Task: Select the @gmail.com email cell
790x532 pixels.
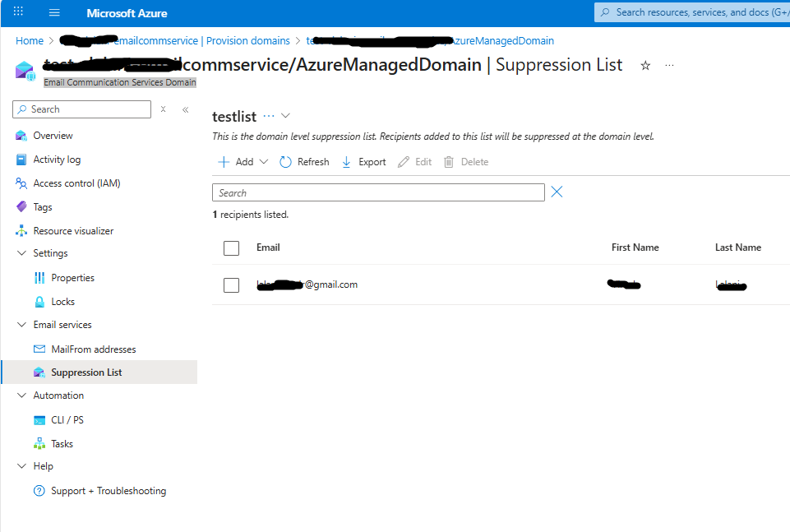Action: (x=307, y=285)
